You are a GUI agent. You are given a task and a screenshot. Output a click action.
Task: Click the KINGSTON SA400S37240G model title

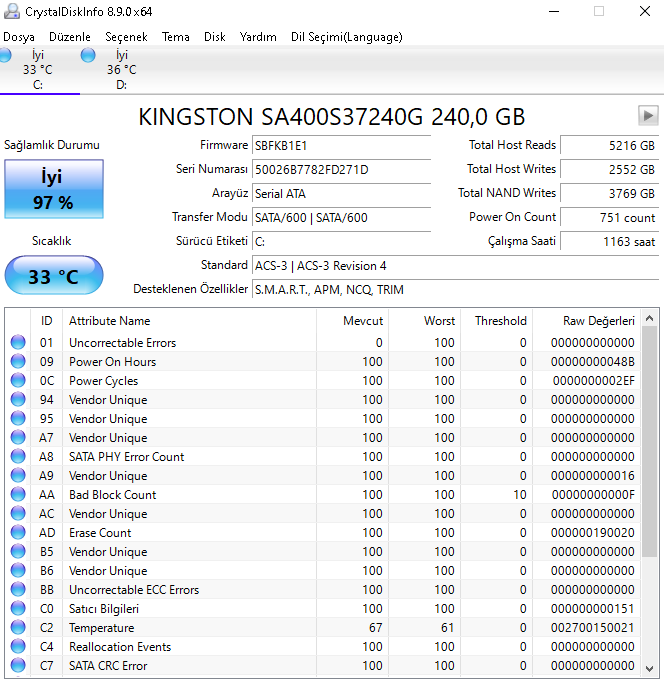[x=332, y=117]
